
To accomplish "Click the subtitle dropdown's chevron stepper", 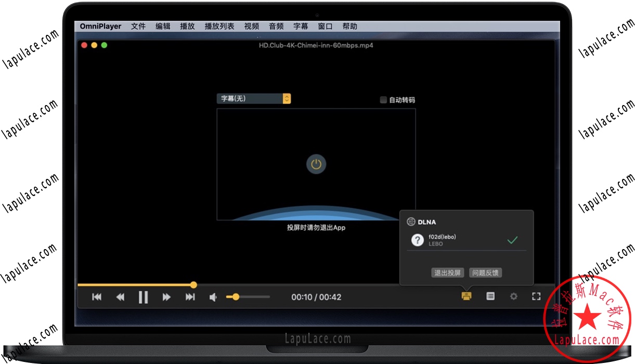I will coord(287,98).
